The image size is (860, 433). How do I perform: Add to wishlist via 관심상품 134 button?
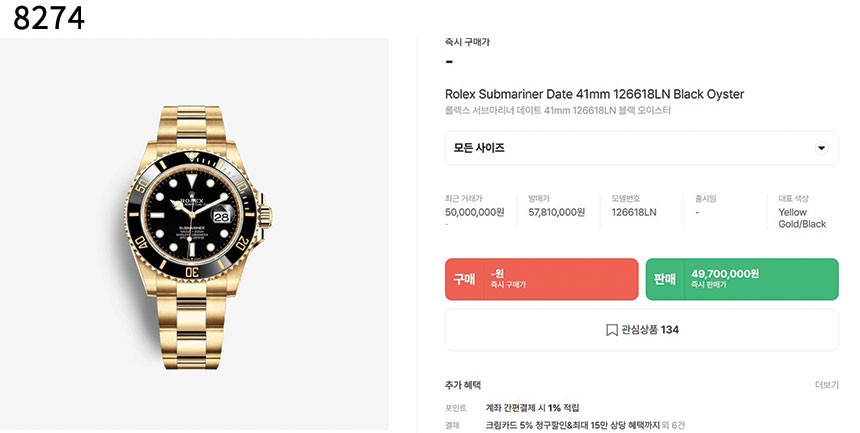[641, 330]
